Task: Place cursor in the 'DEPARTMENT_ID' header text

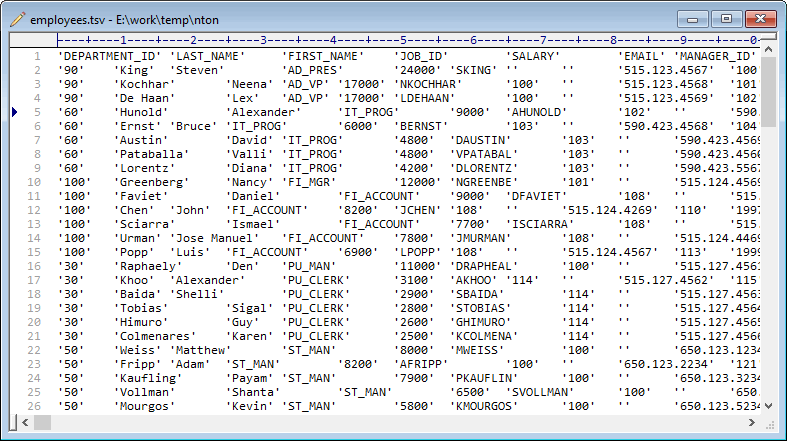Action: pyautogui.click(x=108, y=57)
